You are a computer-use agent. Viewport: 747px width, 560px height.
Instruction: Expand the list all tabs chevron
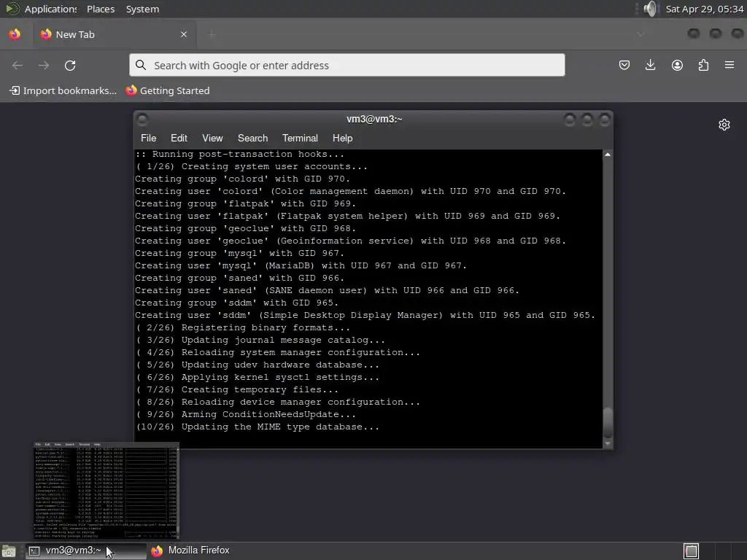pos(640,34)
